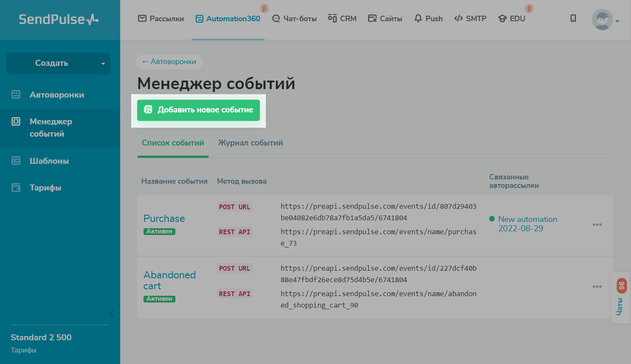This screenshot has width=631, height=364.
Task: Open the EDU section
Action: 512,19
